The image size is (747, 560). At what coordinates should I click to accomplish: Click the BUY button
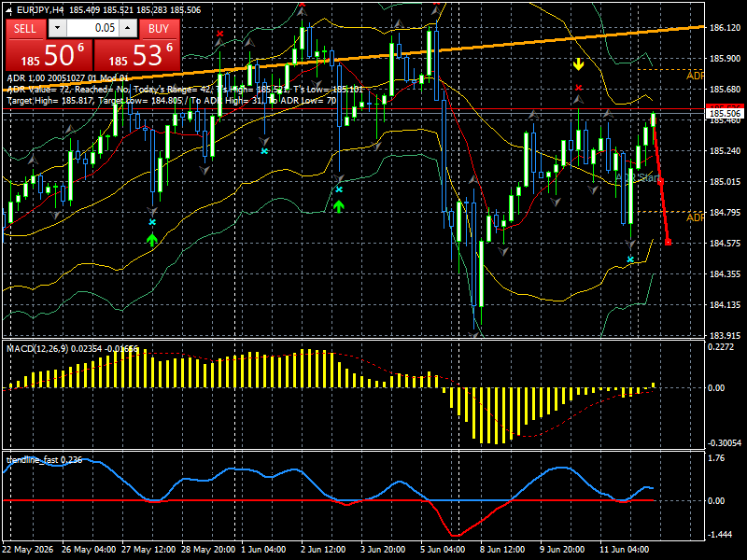tap(159, 29)
